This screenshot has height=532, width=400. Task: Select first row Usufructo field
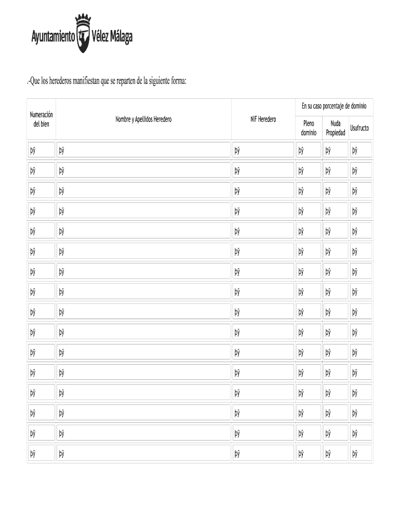point(361,151)
